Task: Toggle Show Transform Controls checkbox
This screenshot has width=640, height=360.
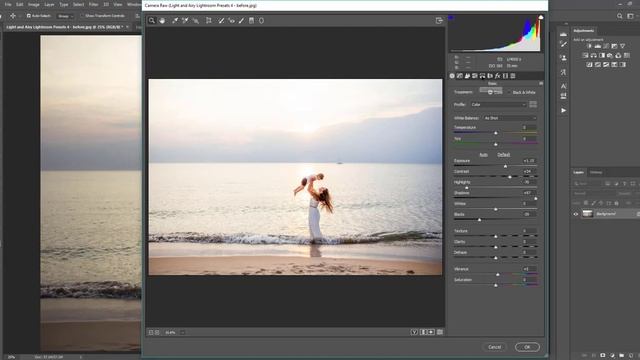Action: click(x=82, y=16)
